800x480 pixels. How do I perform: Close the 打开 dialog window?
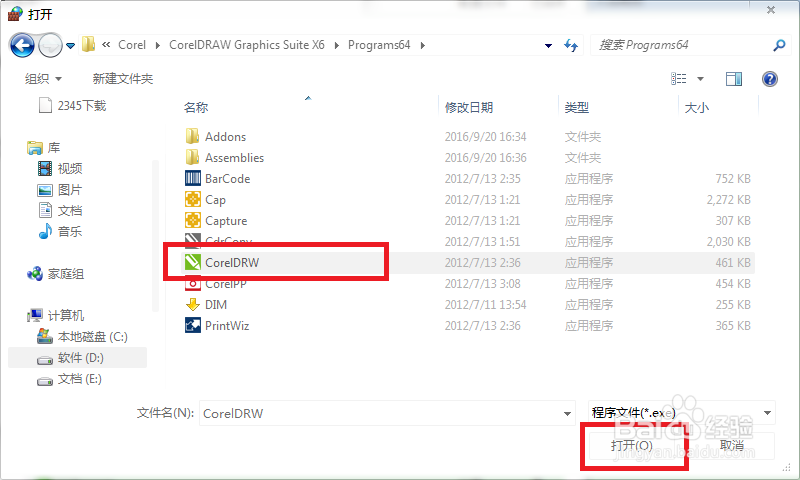[x=771, y=10]
